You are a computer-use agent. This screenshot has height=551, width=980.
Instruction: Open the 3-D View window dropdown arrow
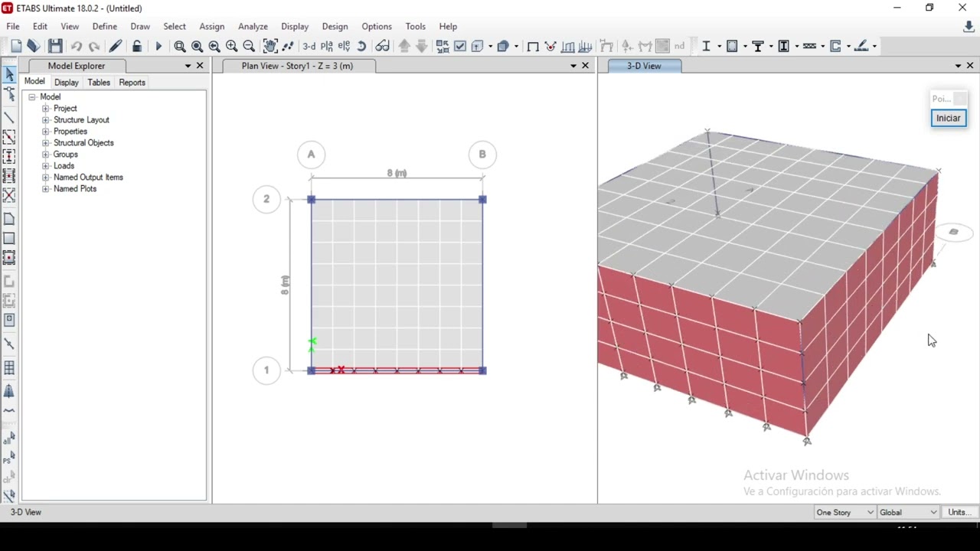click(x=958, y=66)
